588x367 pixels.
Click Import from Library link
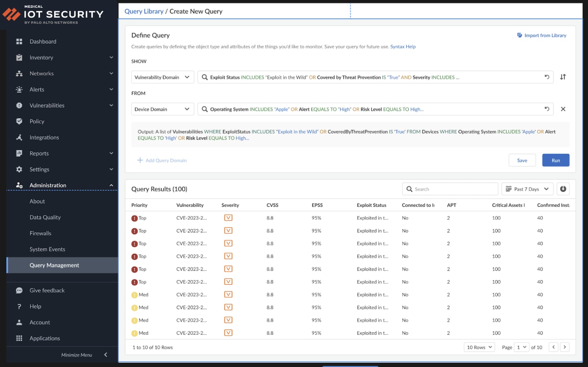point(545,36)
